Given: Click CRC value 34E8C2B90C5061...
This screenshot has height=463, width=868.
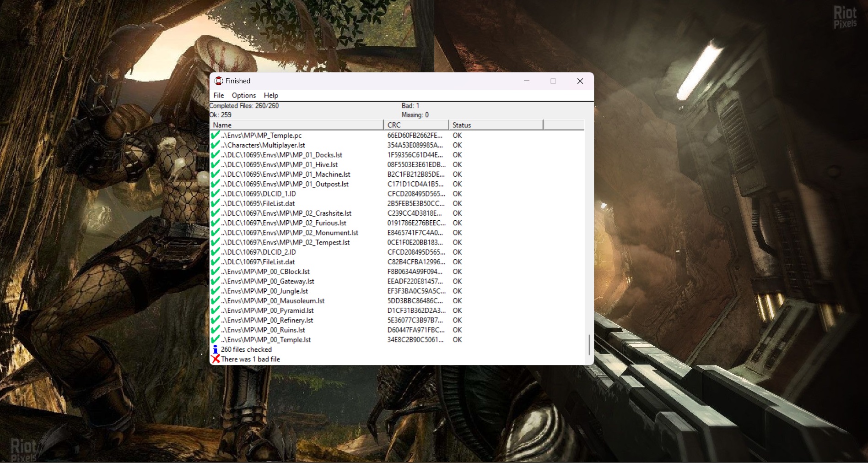Looking at the screenshot, I should coord(415,340).
